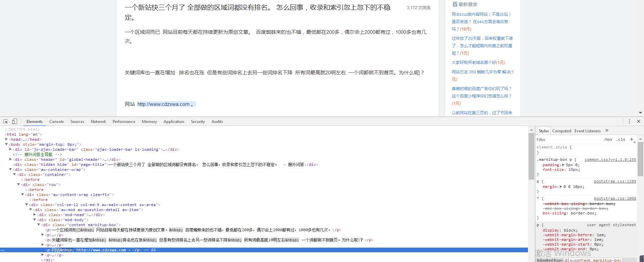Select the hidden hide page-title div node

165,165
